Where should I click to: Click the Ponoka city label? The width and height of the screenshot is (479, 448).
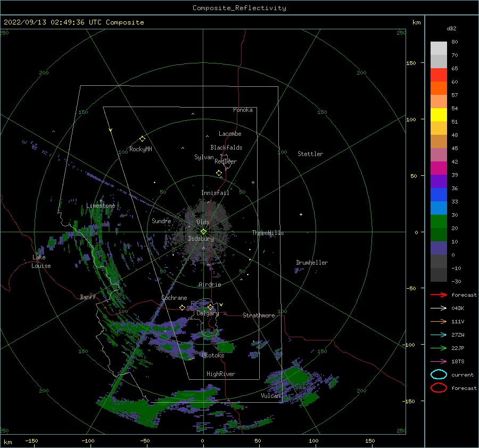(243, 110)
